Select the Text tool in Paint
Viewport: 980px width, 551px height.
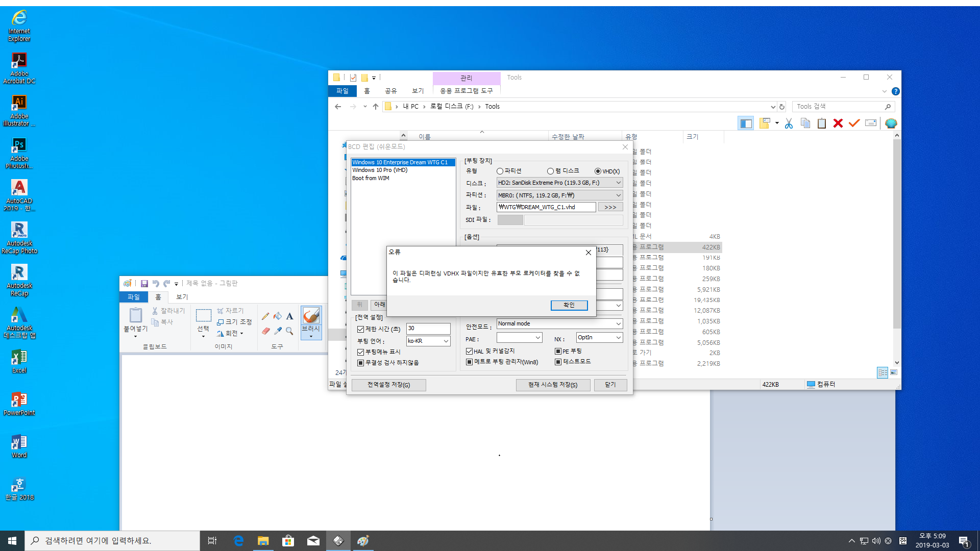289,316
